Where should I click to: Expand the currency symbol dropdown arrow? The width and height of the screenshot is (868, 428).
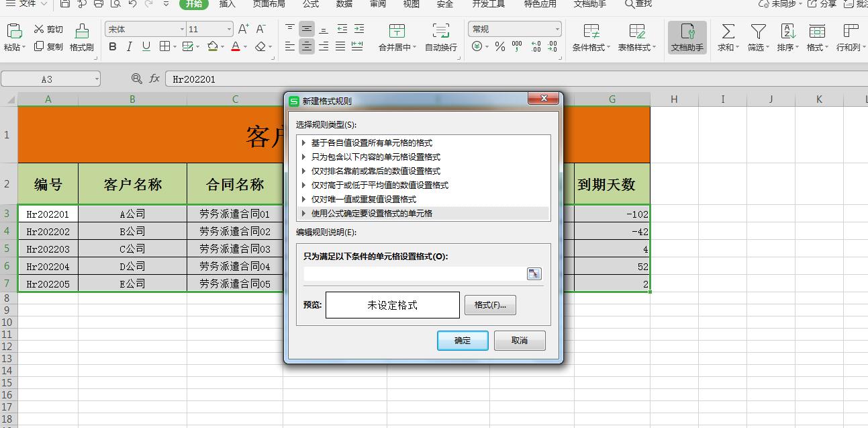click(487, 47)
